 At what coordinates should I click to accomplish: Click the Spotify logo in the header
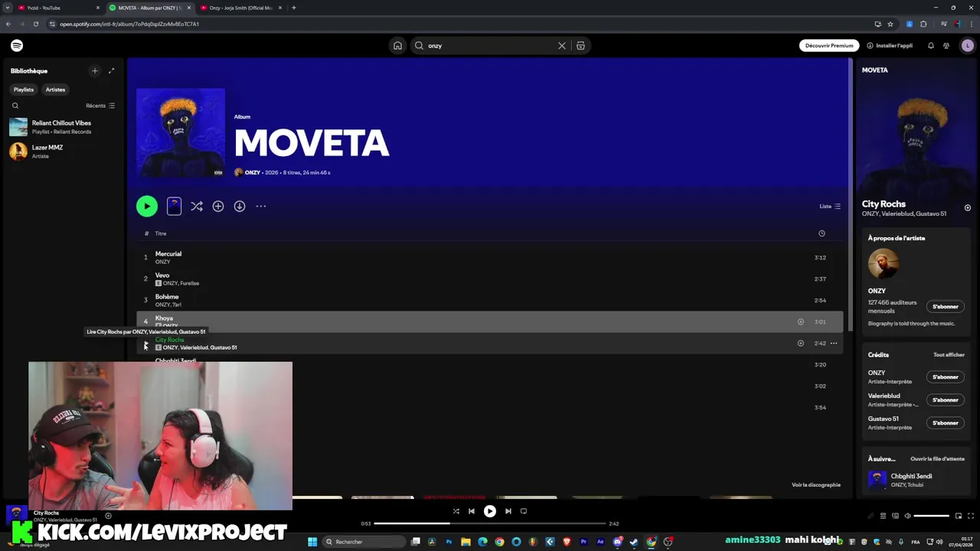(x=17, y=46)
